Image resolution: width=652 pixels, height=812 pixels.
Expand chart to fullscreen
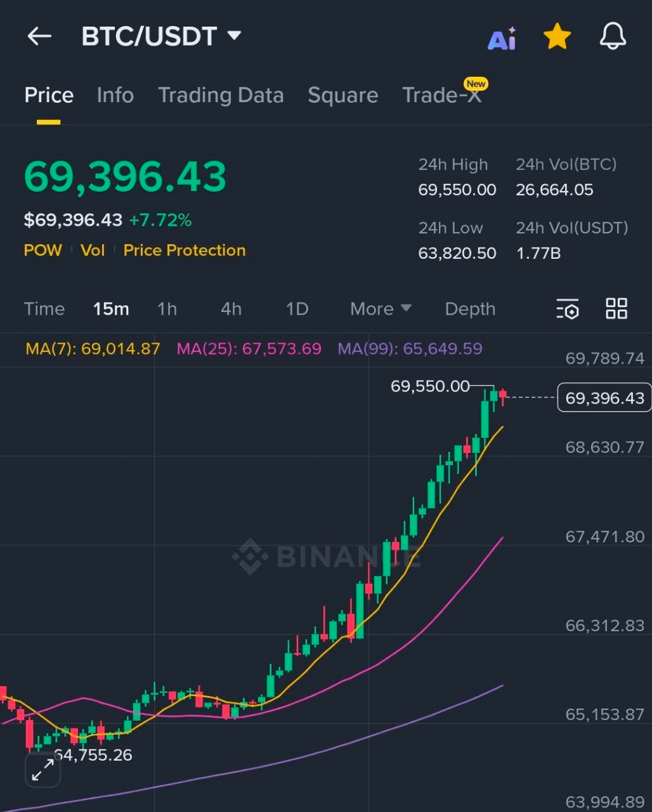42,770
